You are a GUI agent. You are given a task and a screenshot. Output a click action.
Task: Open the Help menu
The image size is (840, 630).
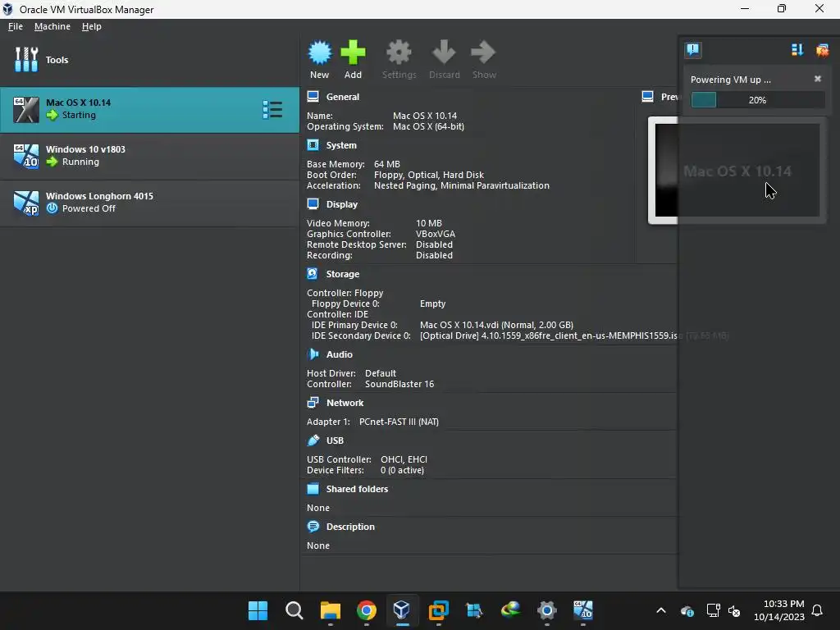coord(91,26)
